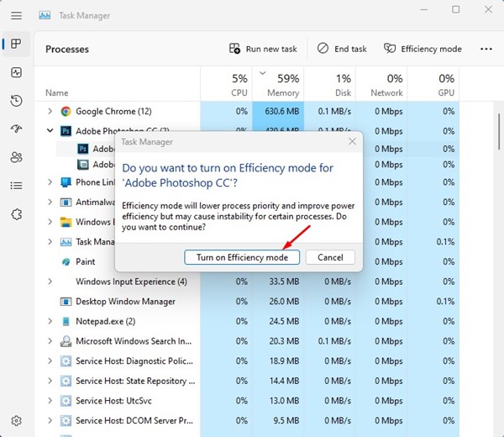Expand the Phone Link process group

pos(50,182)
